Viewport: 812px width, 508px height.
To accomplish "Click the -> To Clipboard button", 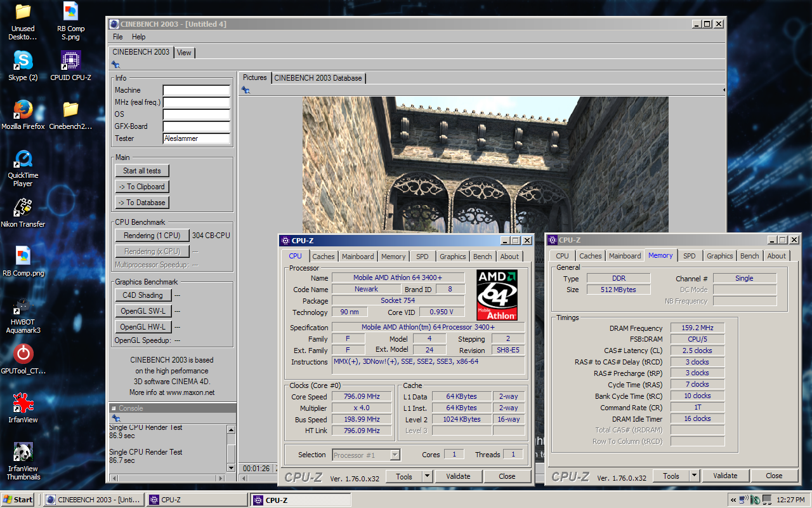I will 142,187.
